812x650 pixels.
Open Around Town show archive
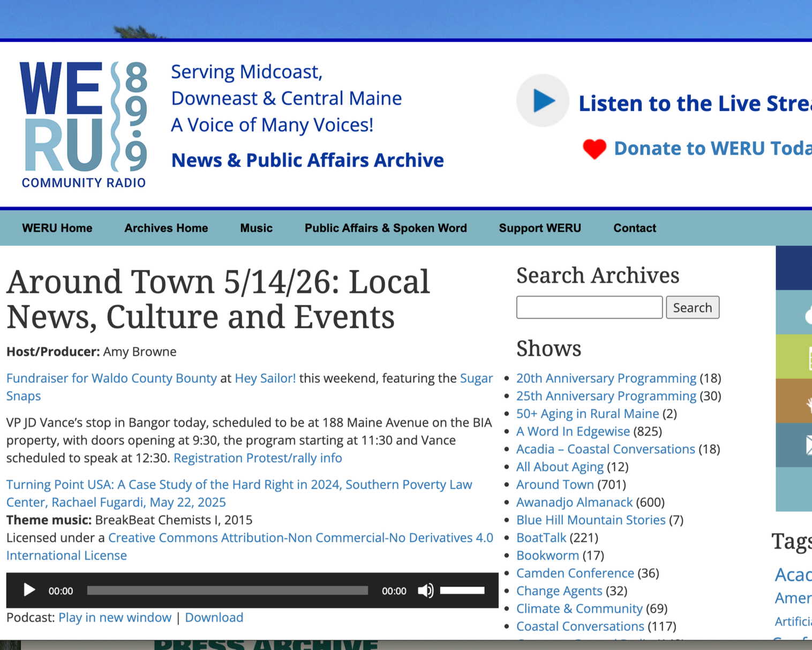point(555,484)
